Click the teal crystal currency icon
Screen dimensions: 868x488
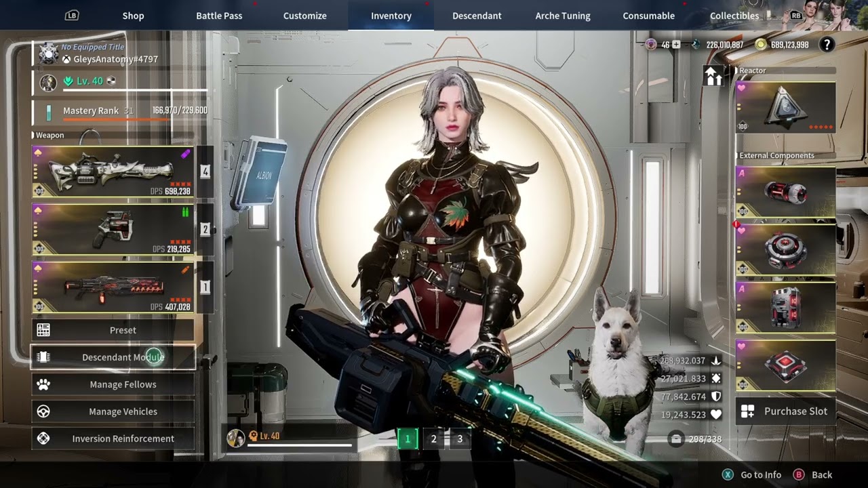click(x=696, y=45)
